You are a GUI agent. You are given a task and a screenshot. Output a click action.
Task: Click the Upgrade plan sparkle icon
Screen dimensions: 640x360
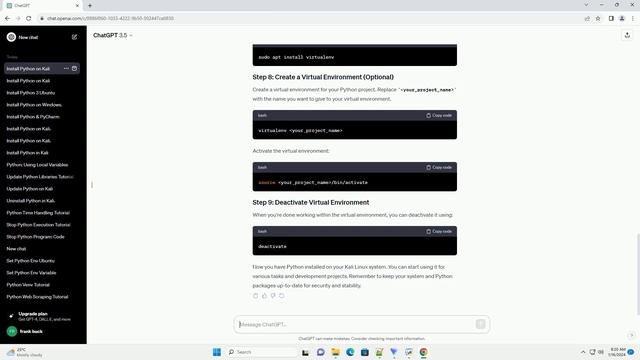tap(11, 316)
